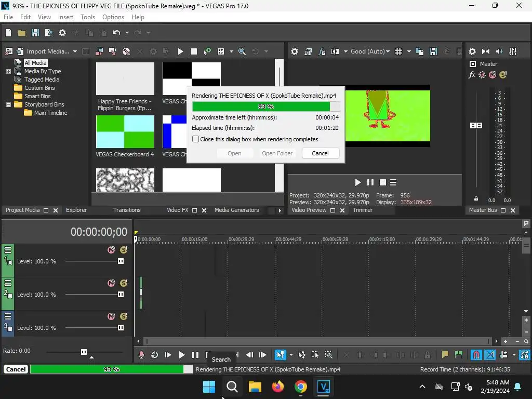
Task: Select VEGAS Checkerboard 4 thumbnail
Action: click(x=125, y=131)
